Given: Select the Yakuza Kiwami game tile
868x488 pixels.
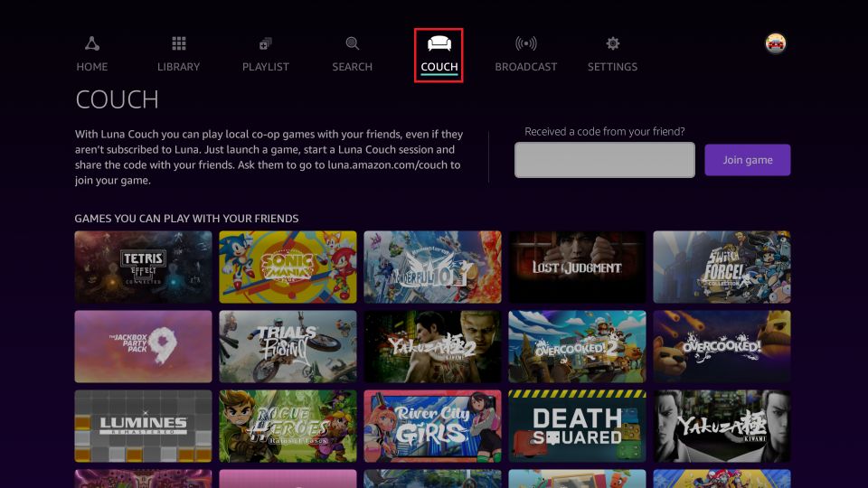Looking at the screenshot, I should pyautogui.click(x=722, y=426).
